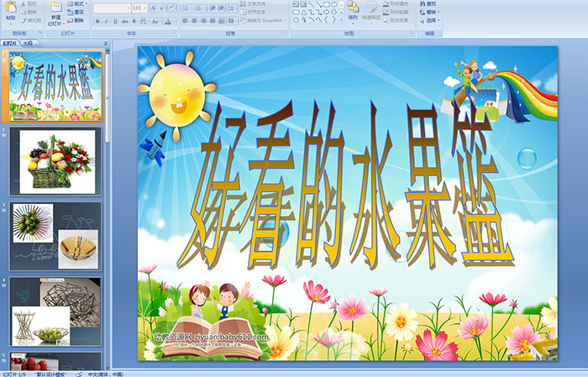The width and height of the screenshot is (588, 377).
Task: Select slide 2 fruit basket thumbnail
Action: [55, 161]
